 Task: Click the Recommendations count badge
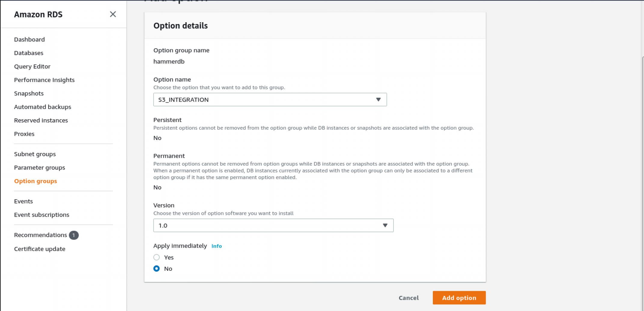74,235
